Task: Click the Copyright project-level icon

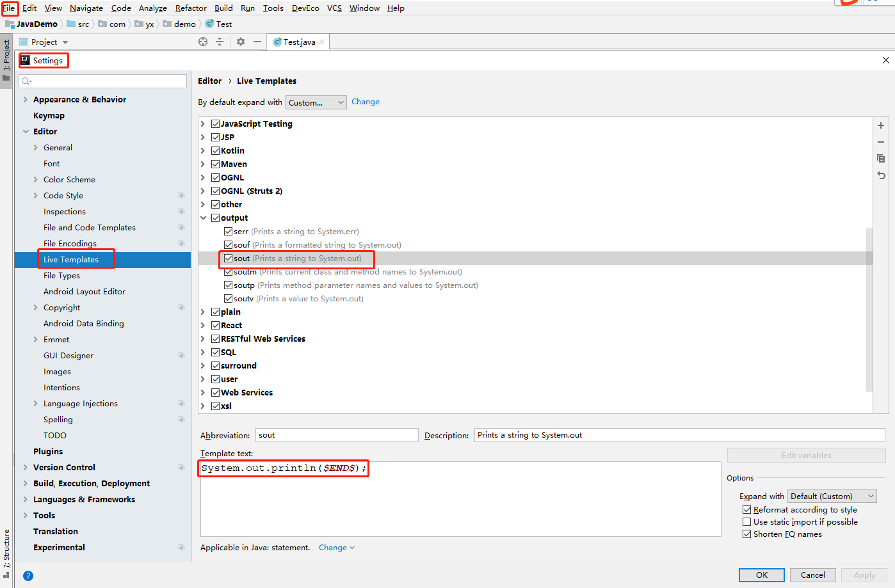Action: [181, 308]
